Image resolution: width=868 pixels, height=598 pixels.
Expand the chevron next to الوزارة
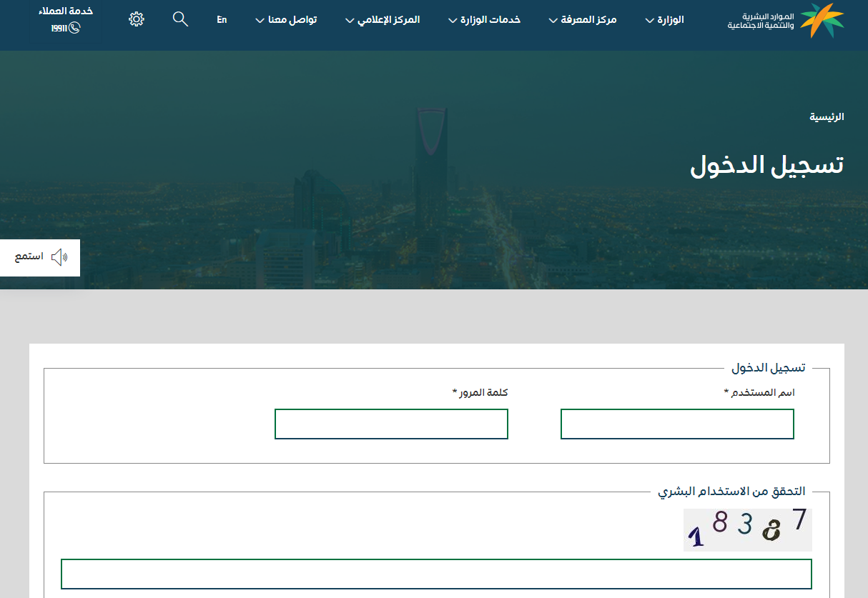(x=649, y=21)
